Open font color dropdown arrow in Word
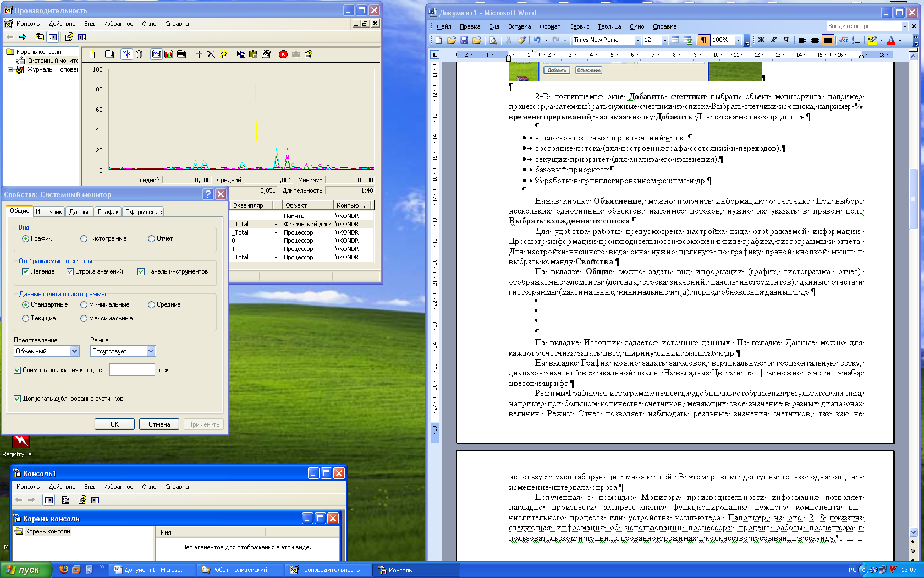Image resolution: width=924 pixels, height=578 pixels. pos(900,40)
